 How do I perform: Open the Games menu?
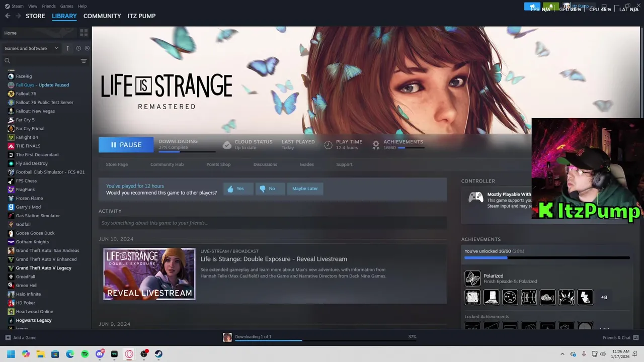pos(66,6)
